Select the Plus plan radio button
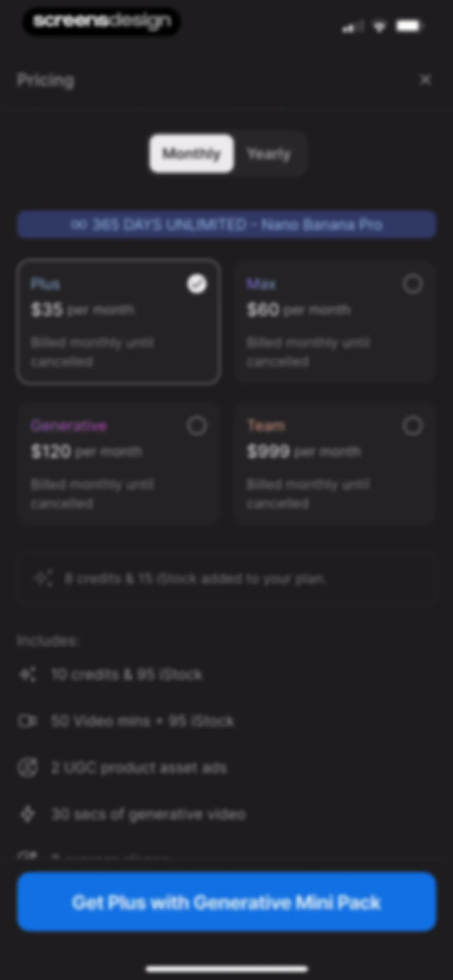Screen dimensions: 453x980 coord(197,284)
